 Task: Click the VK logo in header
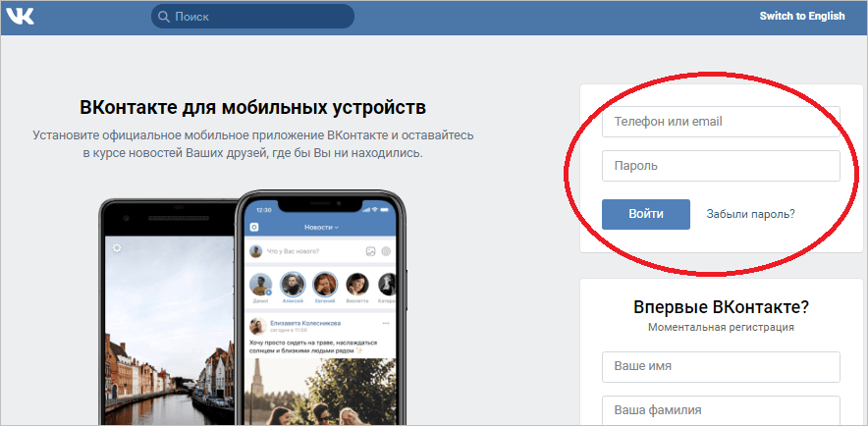[x=21, y=17]
